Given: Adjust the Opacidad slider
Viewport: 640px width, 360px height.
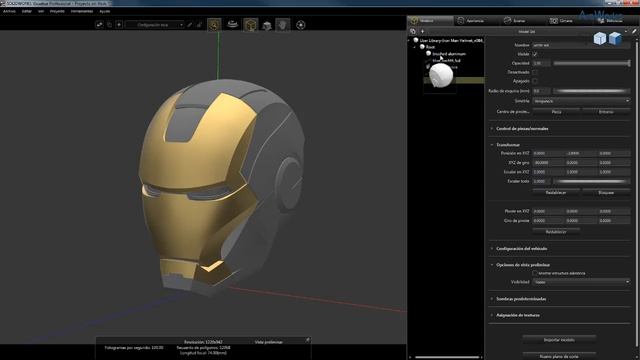Looking at the screenshot, I should [x=592, y=63].
